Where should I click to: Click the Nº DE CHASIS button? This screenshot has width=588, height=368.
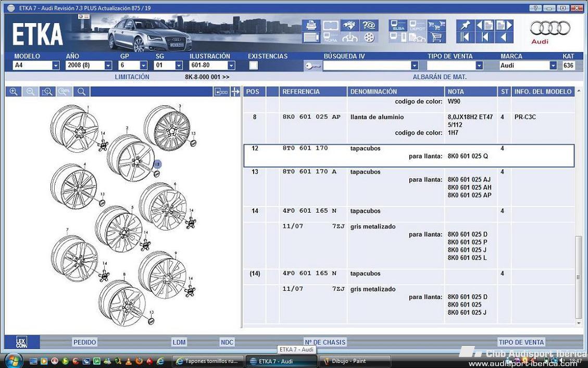tap(325, 342)
